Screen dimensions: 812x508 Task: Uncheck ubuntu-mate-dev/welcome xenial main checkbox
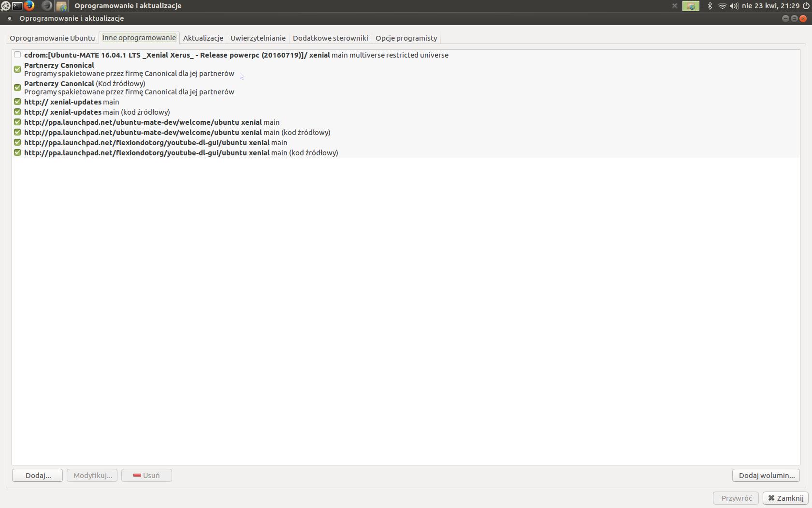(x=17, y=122)
